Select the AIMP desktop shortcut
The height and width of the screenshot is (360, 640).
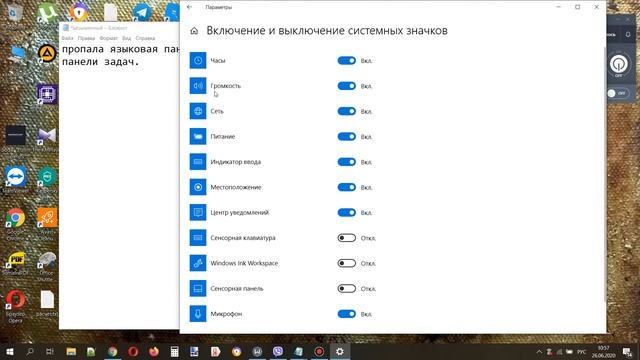(47, 53)
